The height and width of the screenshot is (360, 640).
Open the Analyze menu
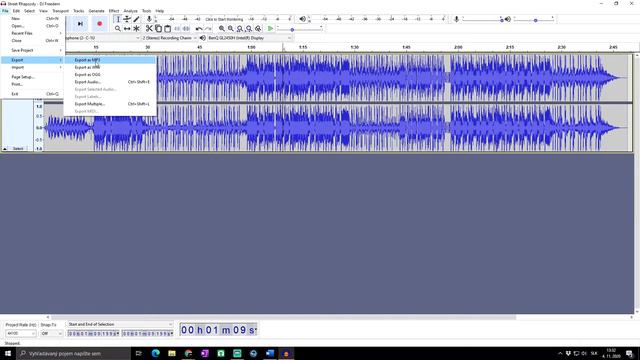click(x=130, y=11)
